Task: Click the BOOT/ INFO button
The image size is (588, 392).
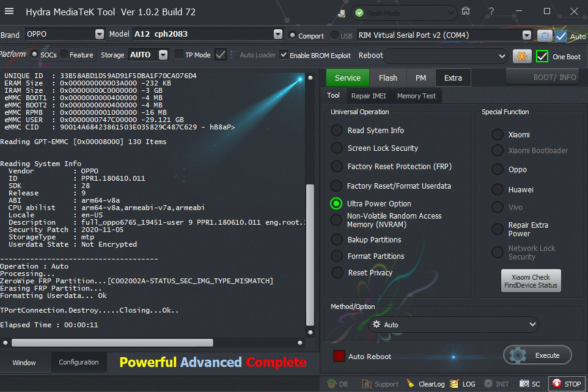Action: (543, 77)
